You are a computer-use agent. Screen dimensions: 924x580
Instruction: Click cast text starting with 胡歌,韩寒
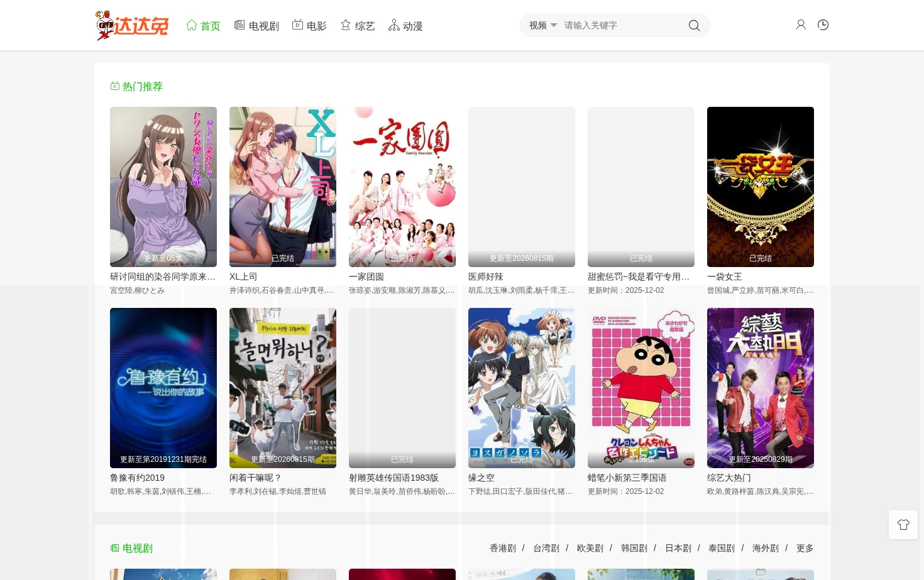[160, 491]
